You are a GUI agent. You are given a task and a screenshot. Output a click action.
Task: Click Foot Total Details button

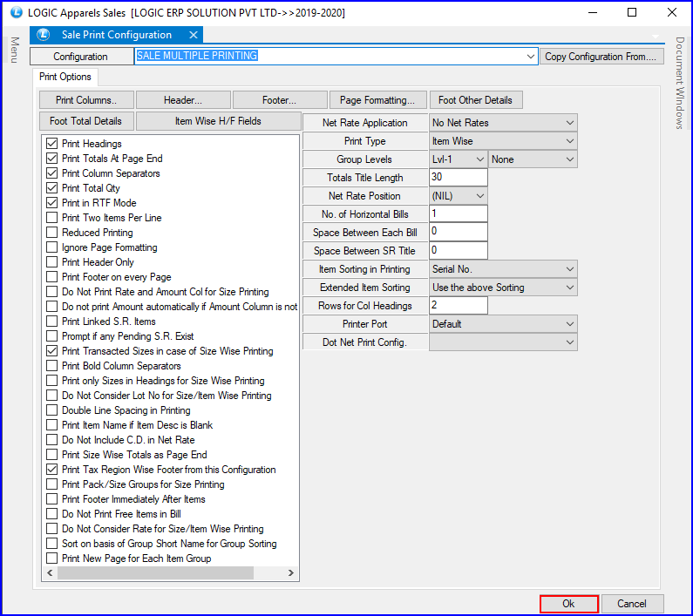[86, 121]
